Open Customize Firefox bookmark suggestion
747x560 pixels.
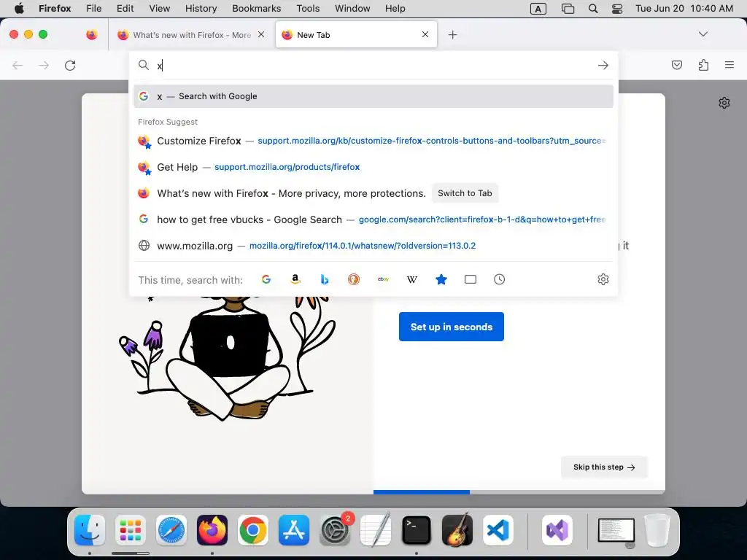(x=373, y=141)
